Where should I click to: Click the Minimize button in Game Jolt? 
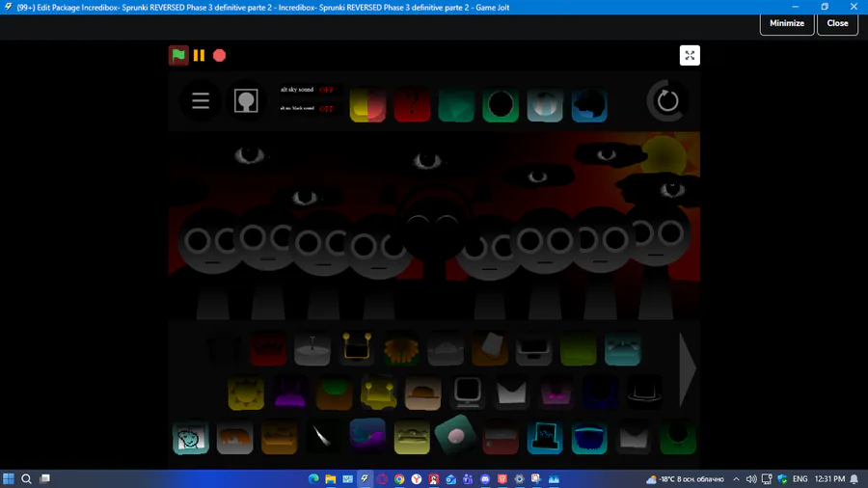(787, 23)
